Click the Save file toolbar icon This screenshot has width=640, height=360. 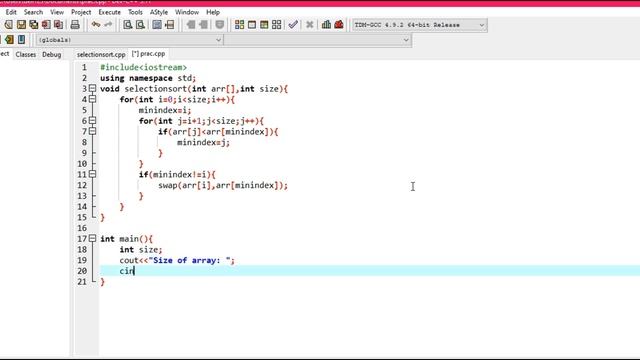[21, 25]
